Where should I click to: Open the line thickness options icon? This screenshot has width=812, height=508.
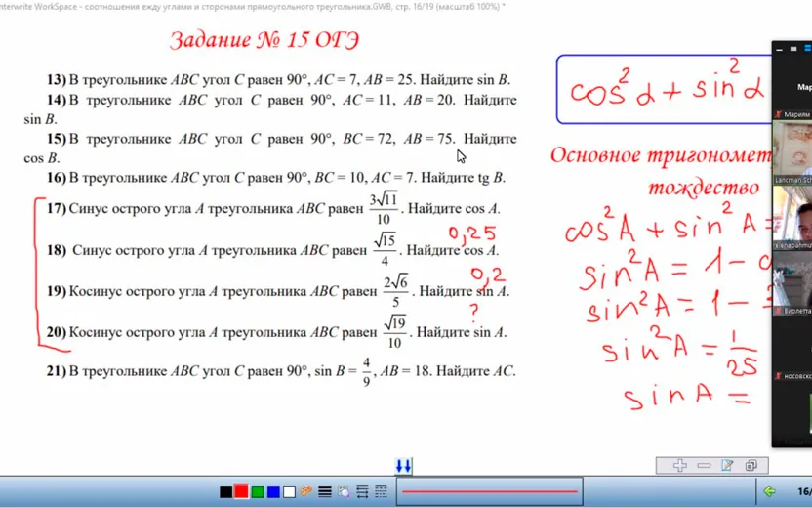coord(325,491)
